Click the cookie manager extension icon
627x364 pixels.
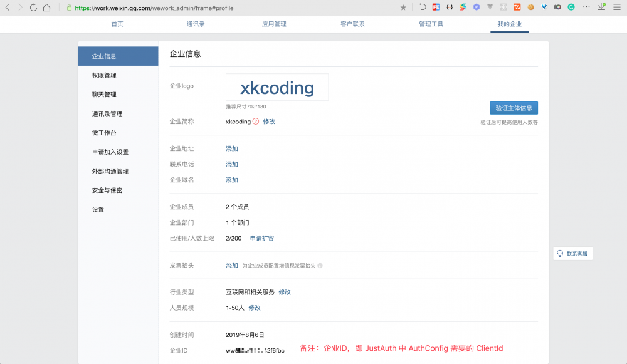(x=531, y=7)
